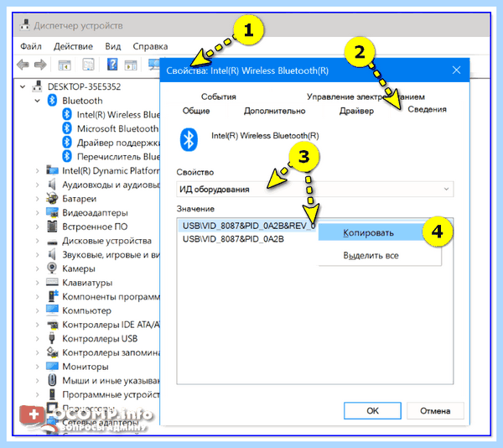The width and height of the screenshot is (503, 448).
Task: Open the Действие menu
Action: (73, 46)
